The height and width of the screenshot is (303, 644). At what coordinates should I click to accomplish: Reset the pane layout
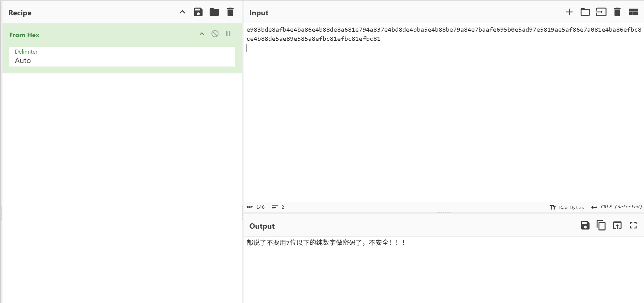633,12
